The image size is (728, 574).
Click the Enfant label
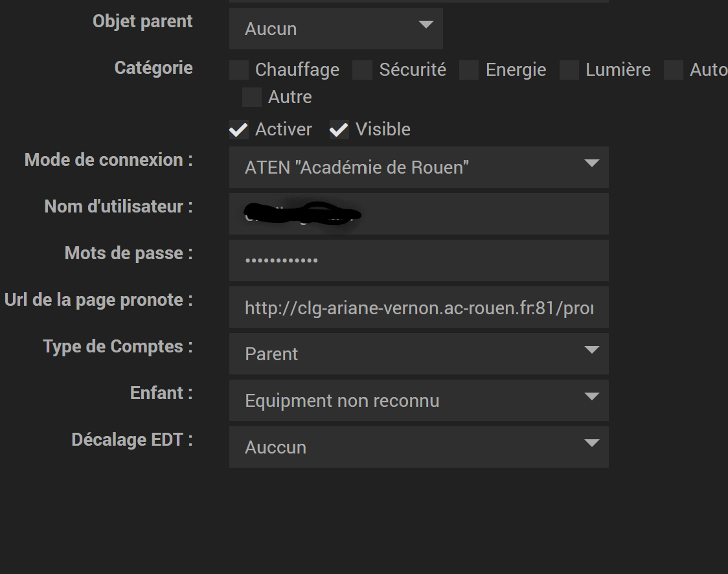pyautogui.click(x=161, y=393)
